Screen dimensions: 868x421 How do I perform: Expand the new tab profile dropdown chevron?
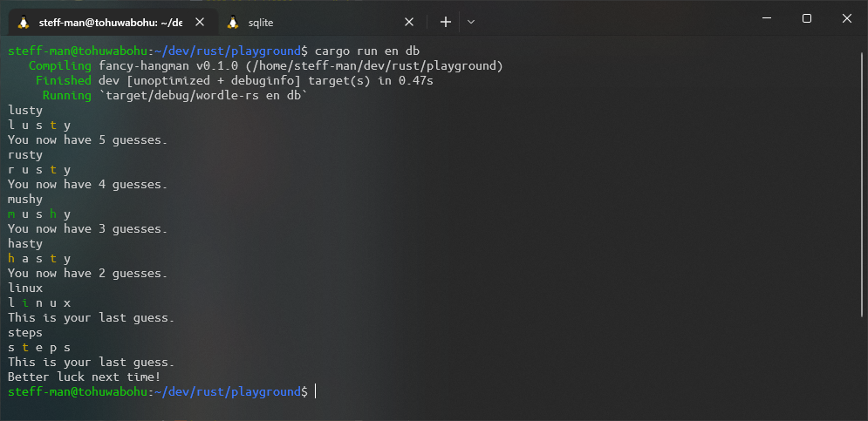[471, 22]
